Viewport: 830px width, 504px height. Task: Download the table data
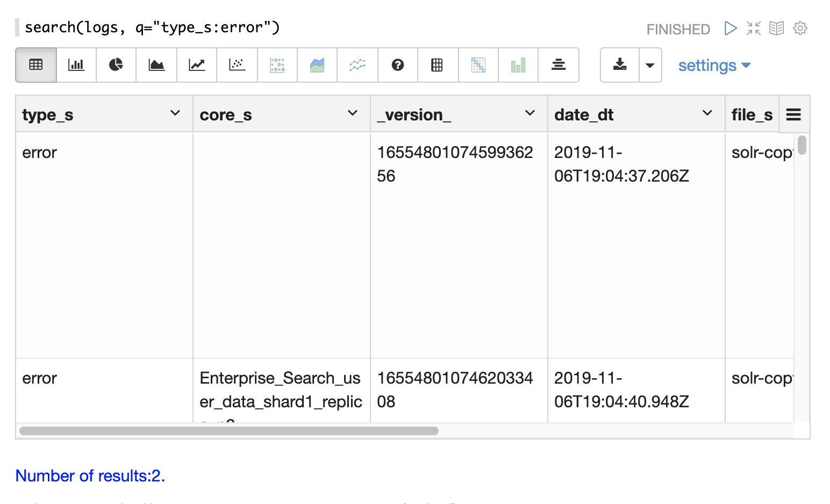620,65
